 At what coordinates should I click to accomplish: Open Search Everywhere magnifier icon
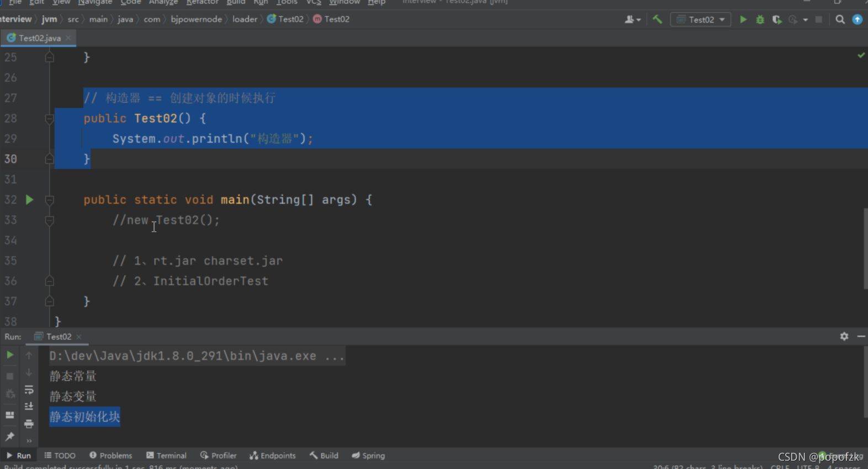pos(840,20)
